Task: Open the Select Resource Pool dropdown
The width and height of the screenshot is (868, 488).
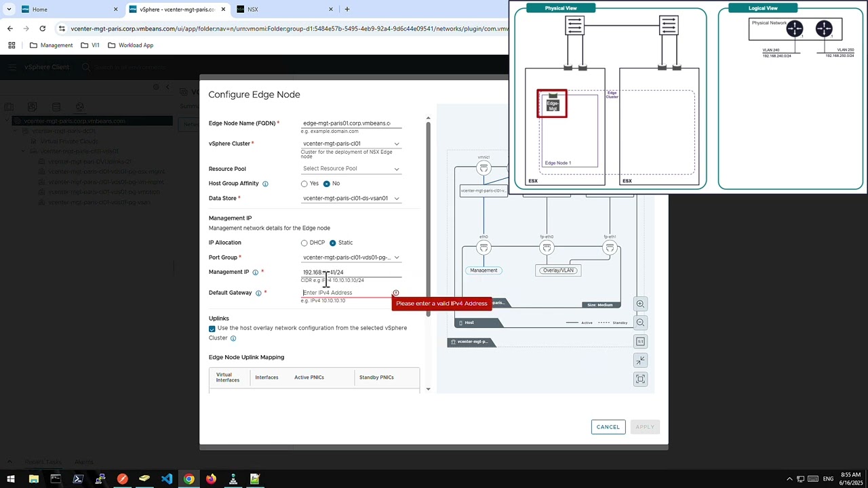Action: (351, 169)
